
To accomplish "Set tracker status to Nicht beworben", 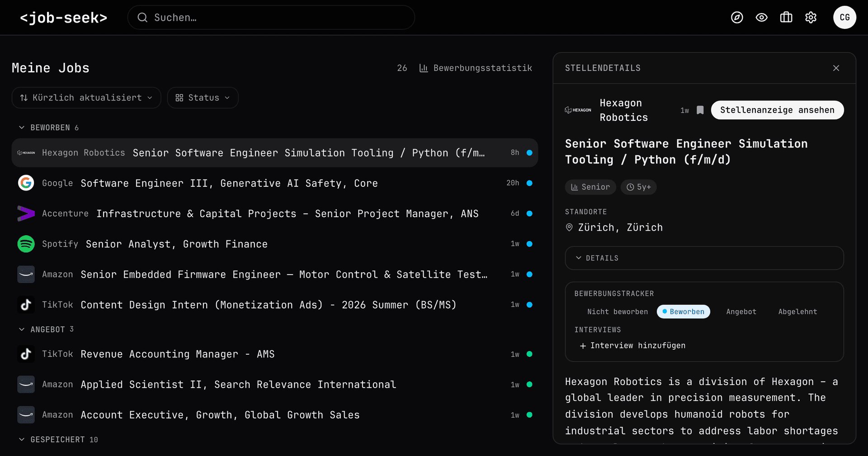I will click(617, 312).
